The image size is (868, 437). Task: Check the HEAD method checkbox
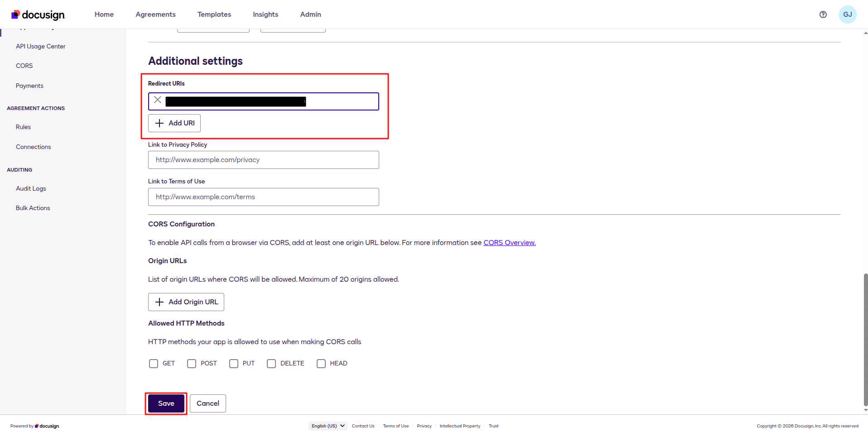click(321, 364)
